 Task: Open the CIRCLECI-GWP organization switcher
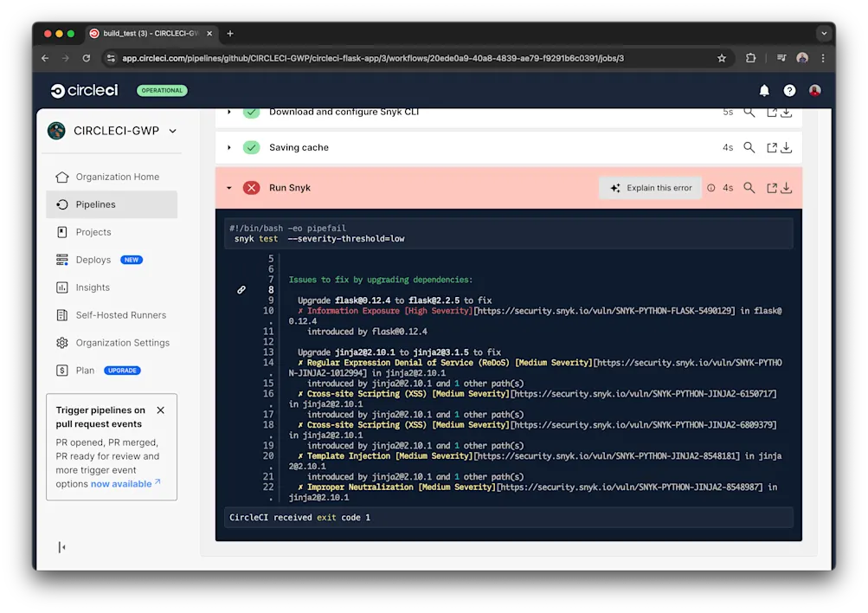tap(113, 131)
